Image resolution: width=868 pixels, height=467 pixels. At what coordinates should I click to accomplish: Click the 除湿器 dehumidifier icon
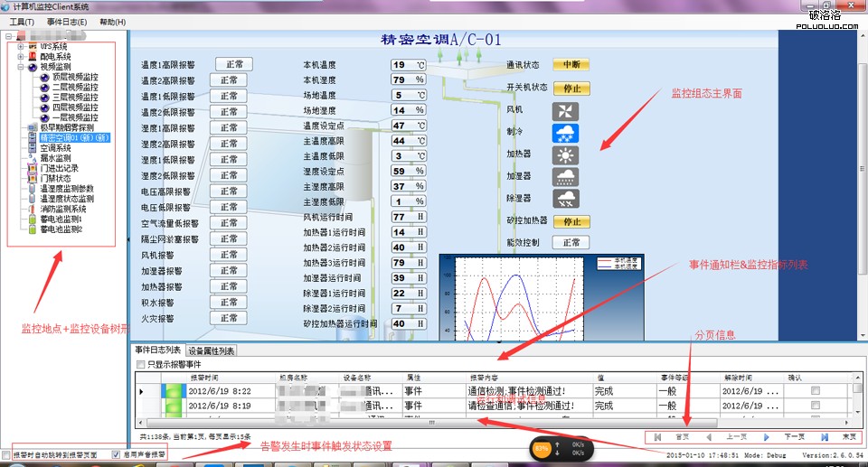(566, 199)
